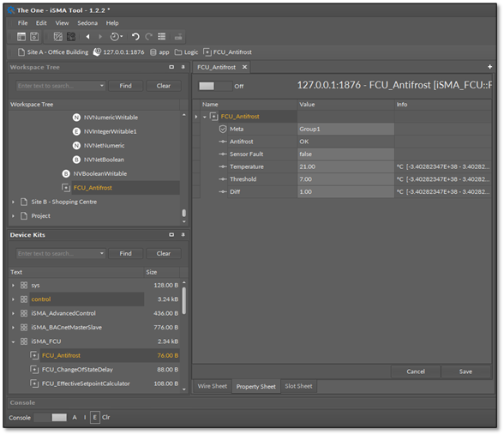Toggle the Console switch
This screenshot has height=435, width=504.
coord(51,418)
